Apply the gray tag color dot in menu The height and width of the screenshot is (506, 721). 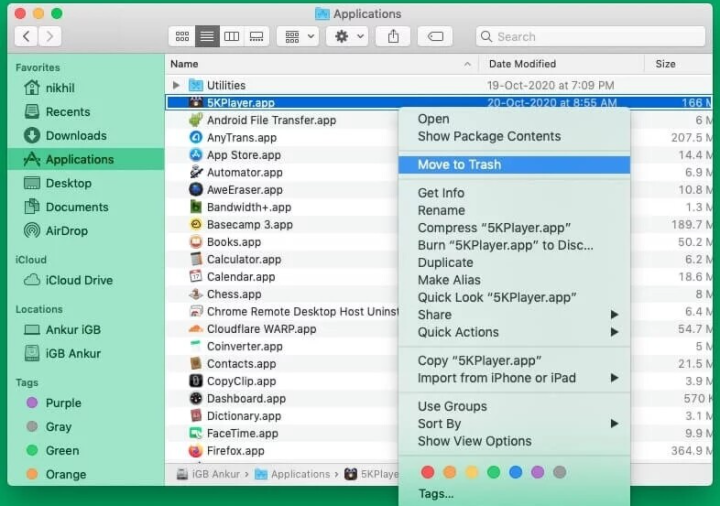click(x=560, y=472)
